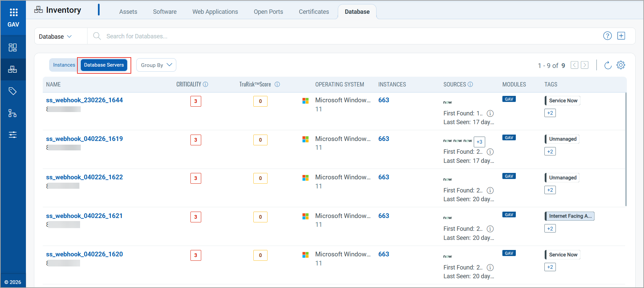Select the Database Servers toggle

(x=104, y=65)
